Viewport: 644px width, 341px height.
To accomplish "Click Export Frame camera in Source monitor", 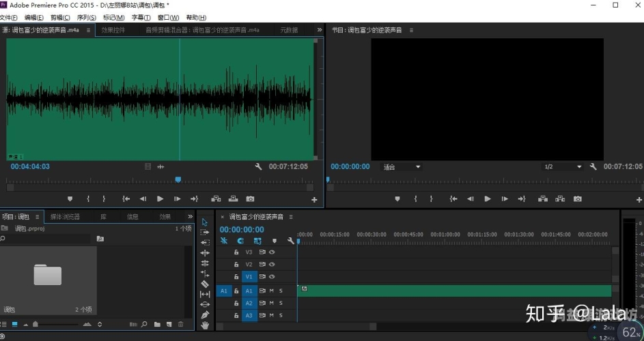I will [x=250, y=199].
